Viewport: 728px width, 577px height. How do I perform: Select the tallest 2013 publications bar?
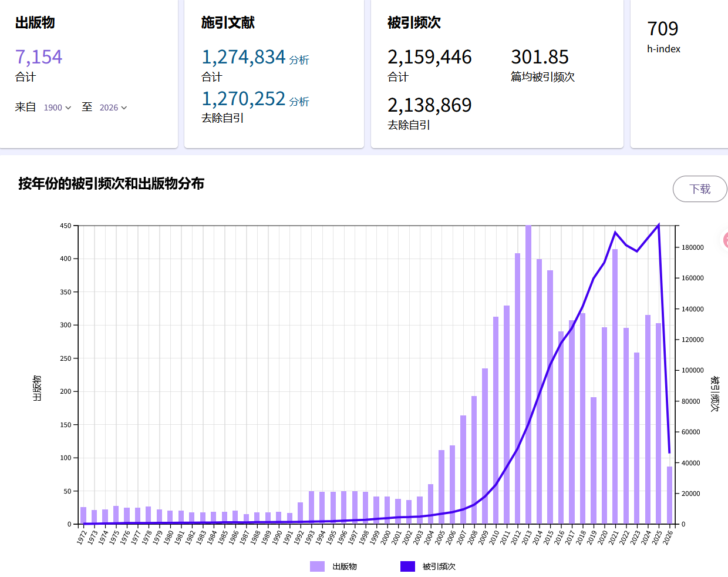528,376
